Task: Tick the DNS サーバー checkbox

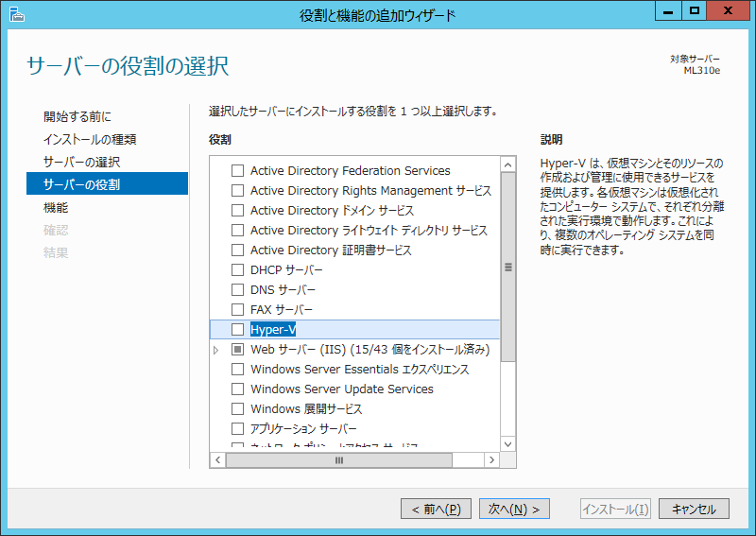Action: tap(237, 290)
